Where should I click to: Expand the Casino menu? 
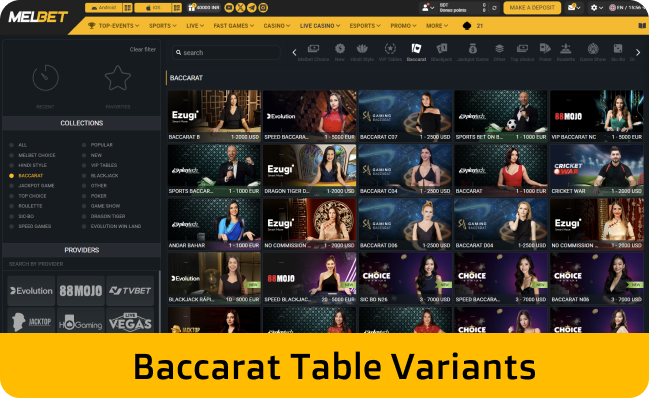tap(276, 26)
